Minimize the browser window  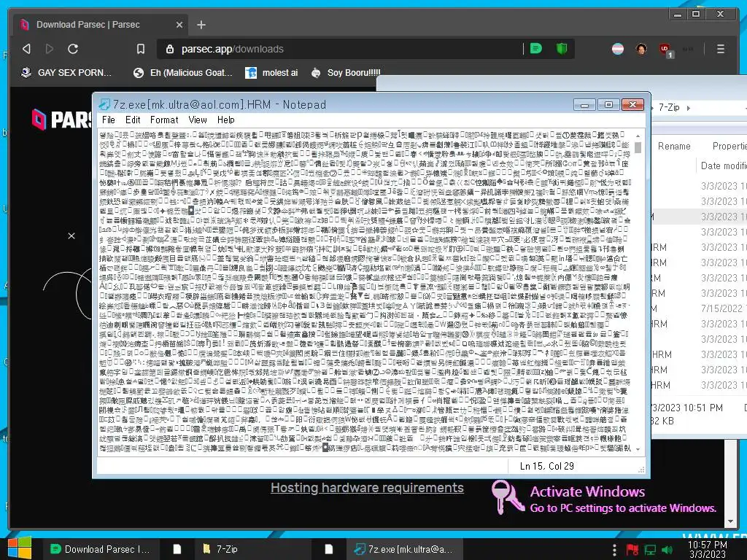678,15
